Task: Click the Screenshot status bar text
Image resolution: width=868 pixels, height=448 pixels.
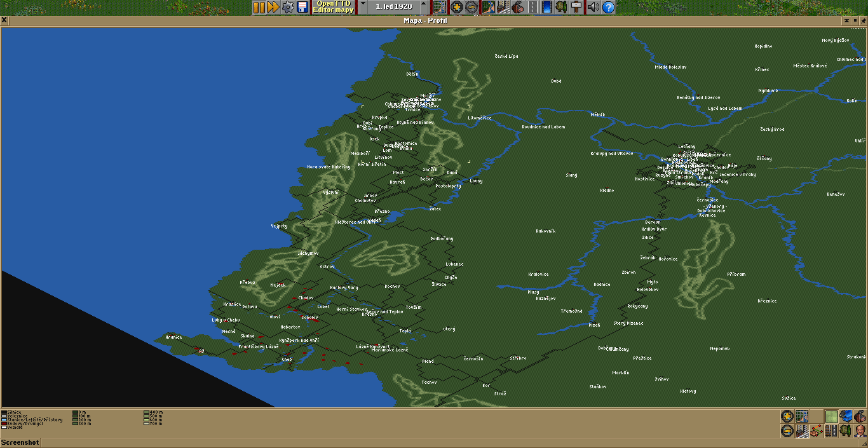Action: click(20, 442)
